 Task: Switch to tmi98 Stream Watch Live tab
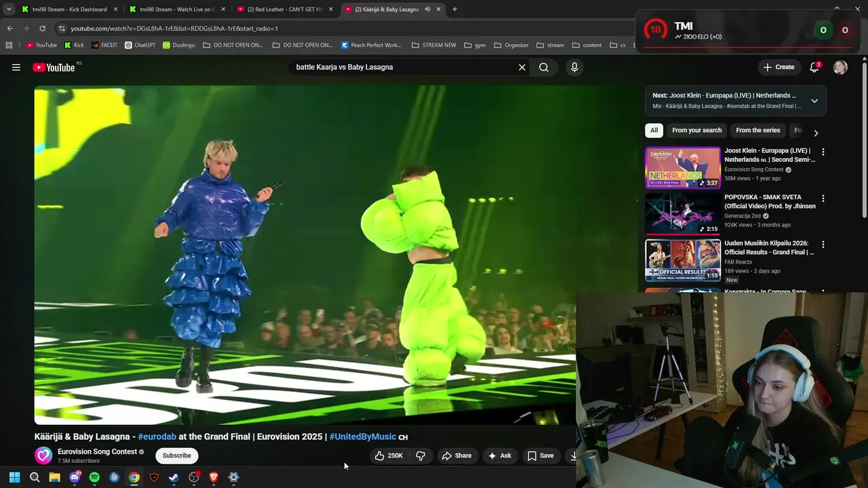pos(178,9)
